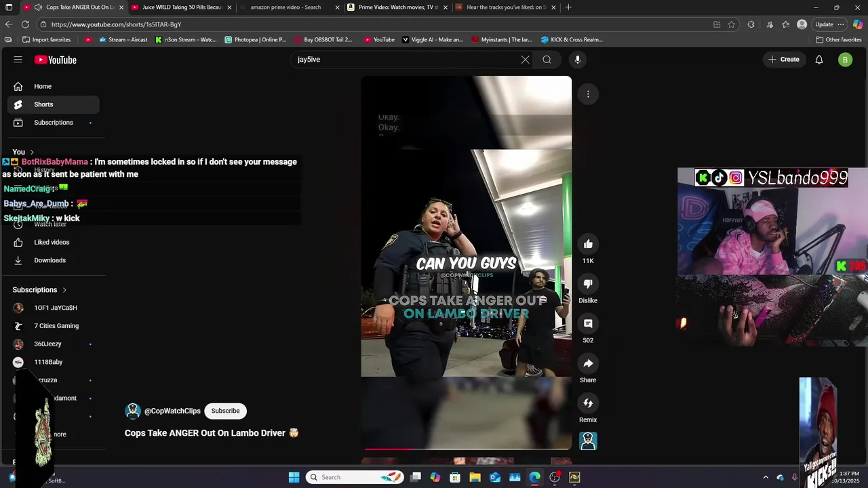Select Shorts in sidebar
868x488 pixels.
click(54, 104)
